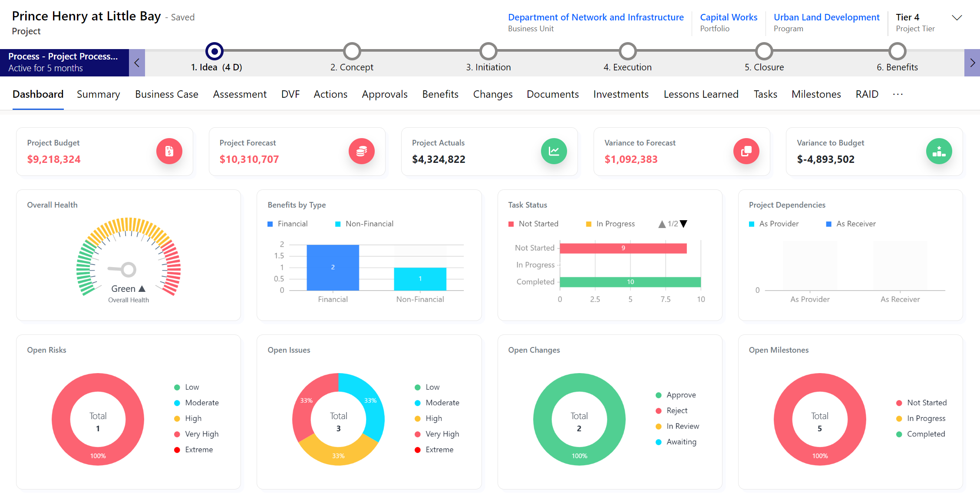Toggle High legend in Open Issues
The width and height of the screenshot is (980, 496).
pos(429,418)
